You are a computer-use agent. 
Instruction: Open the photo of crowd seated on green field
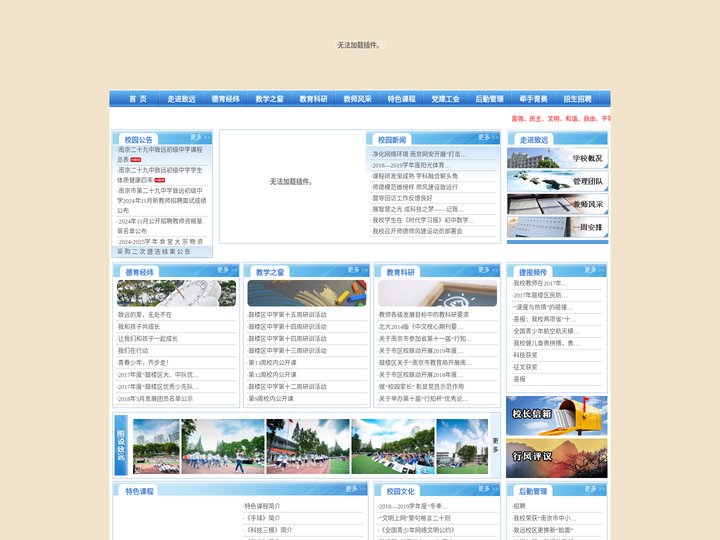point(393,446)
